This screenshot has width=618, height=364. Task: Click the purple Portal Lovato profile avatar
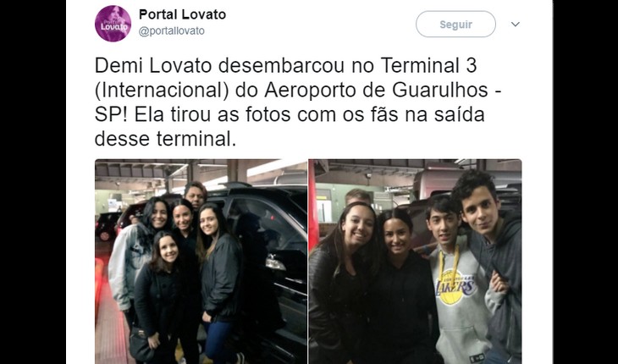(x=113, y=24)
